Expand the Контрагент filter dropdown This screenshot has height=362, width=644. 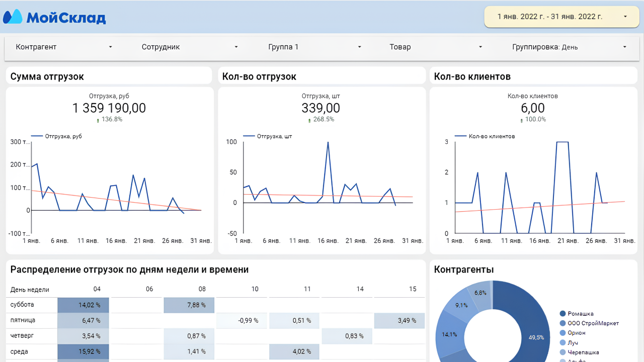pos(64,47)
